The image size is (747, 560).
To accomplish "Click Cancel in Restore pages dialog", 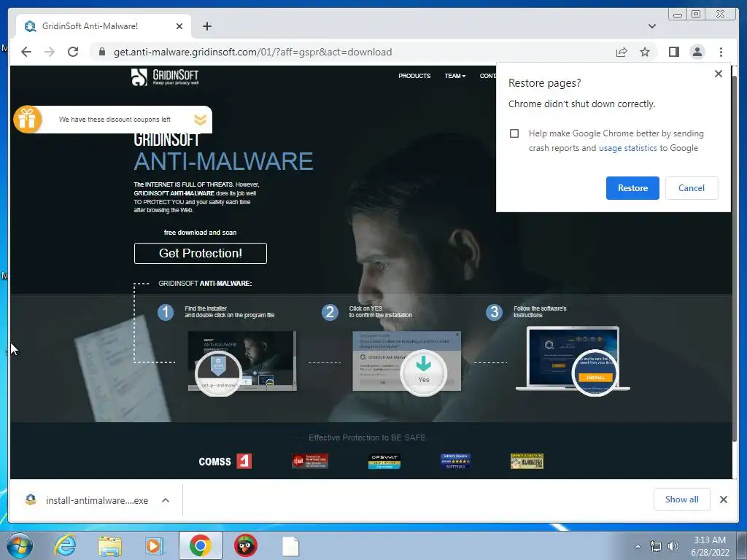I will [x=692, y=188].
